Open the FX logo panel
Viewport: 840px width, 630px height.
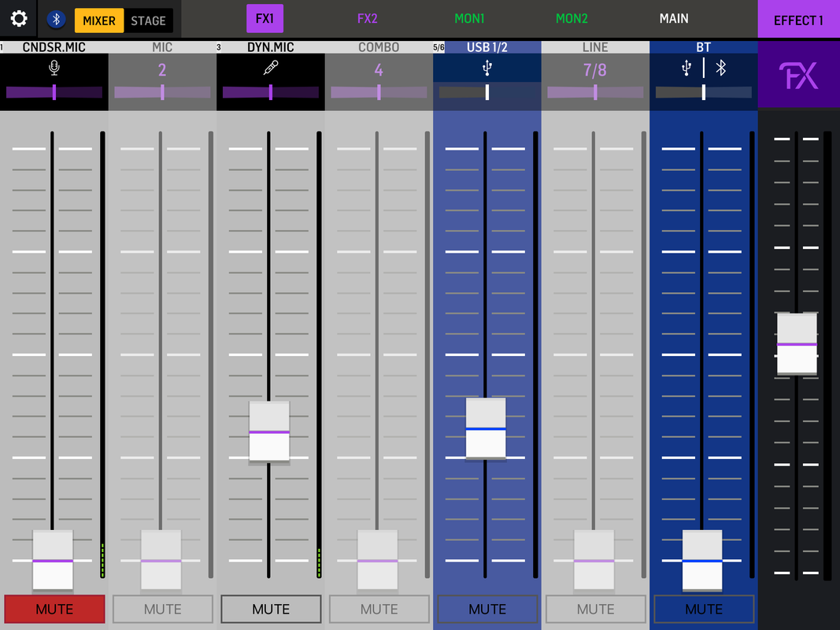799,75
